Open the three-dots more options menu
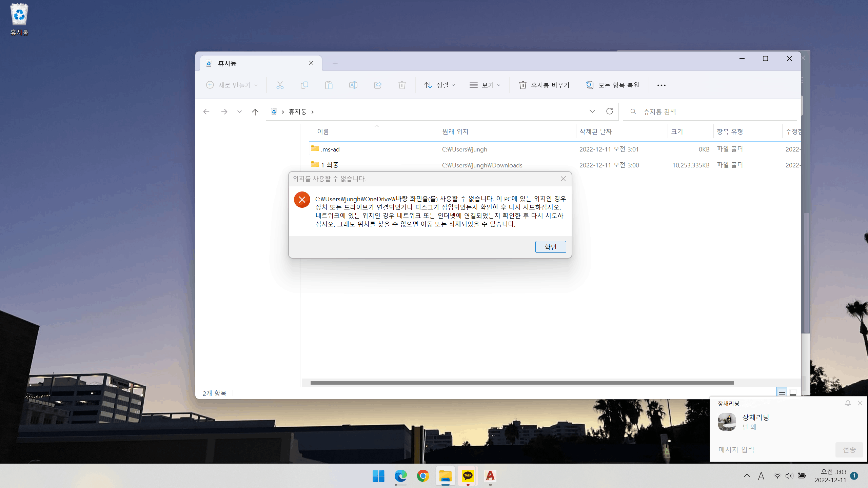 [662, 85]
